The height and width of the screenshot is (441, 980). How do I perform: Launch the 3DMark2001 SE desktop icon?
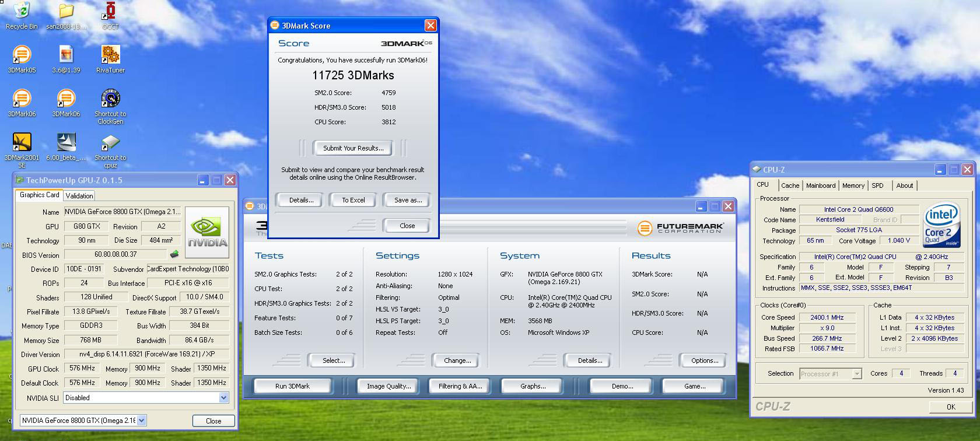coord(22,150)
